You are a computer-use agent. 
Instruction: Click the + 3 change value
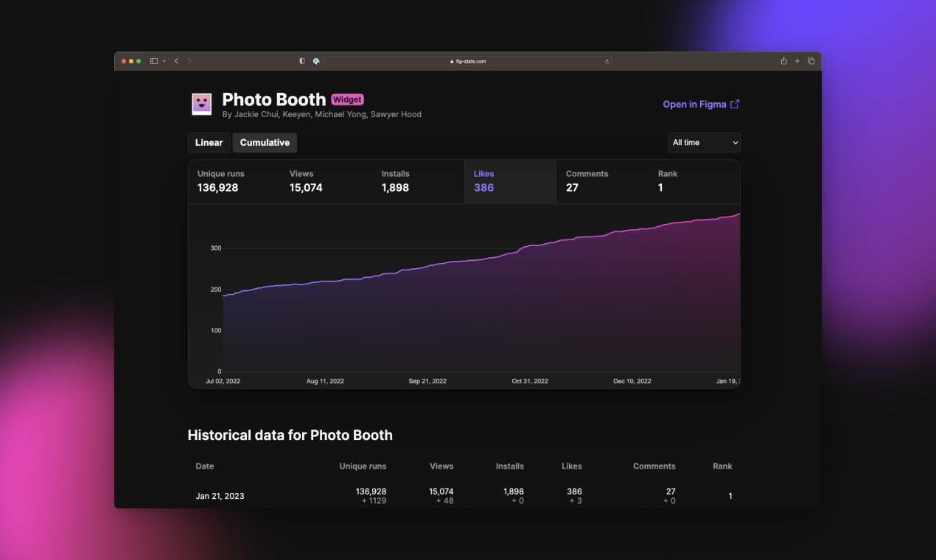[x=576, y=501]
